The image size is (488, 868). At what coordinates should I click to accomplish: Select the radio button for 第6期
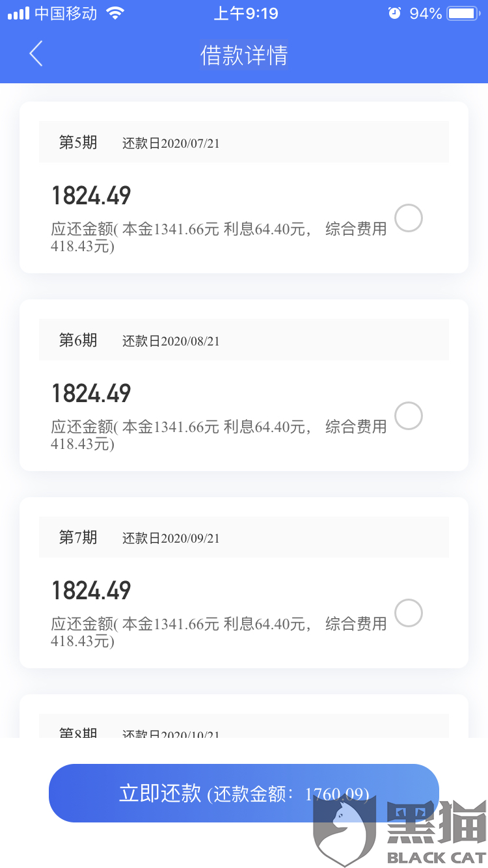point(409,416)
